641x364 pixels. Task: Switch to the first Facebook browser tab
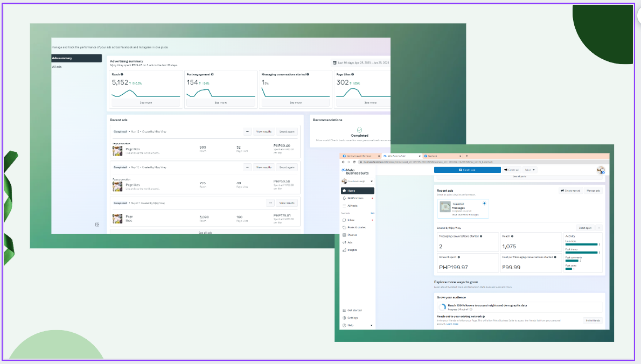click(359, 156)
